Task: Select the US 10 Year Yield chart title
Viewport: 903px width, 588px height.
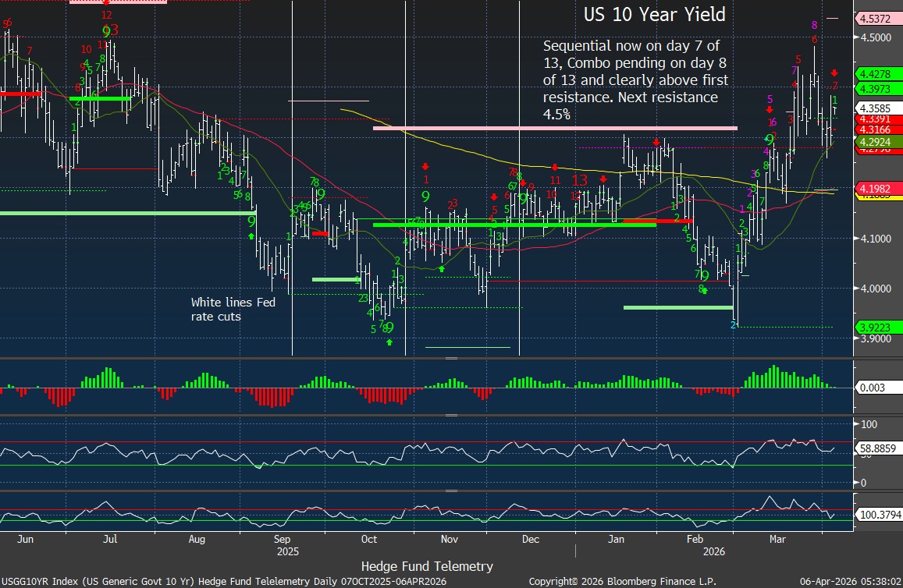Action: click(x=654, y=14)
